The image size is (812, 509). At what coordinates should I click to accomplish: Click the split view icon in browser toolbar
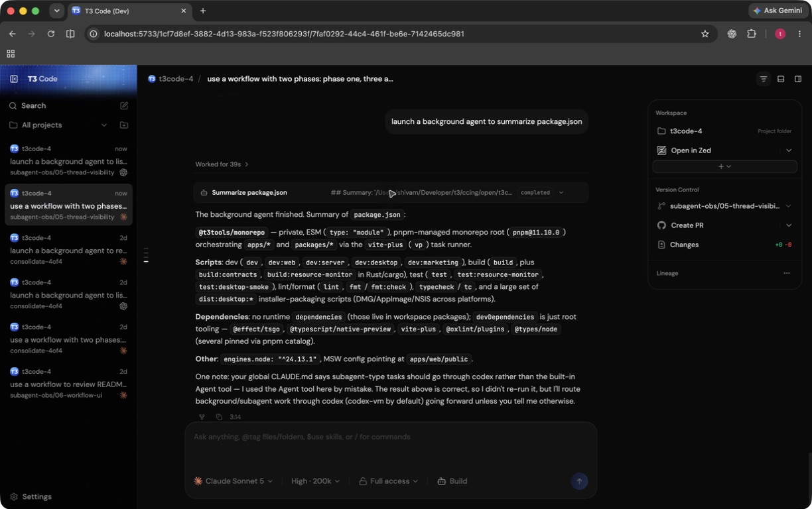(70, 34)
